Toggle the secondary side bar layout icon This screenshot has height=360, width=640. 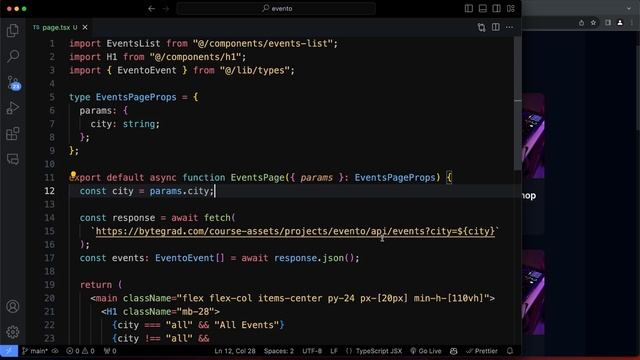pyautogui.click(x=496, y=8)
